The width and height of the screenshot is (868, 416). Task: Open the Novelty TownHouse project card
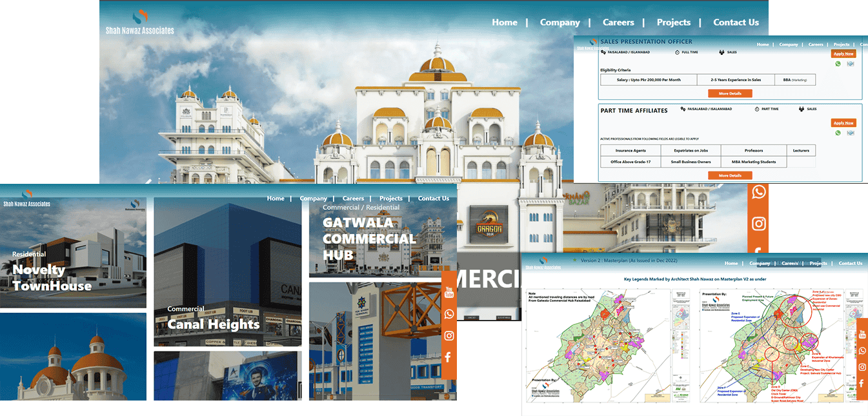[x=73, y=253]
